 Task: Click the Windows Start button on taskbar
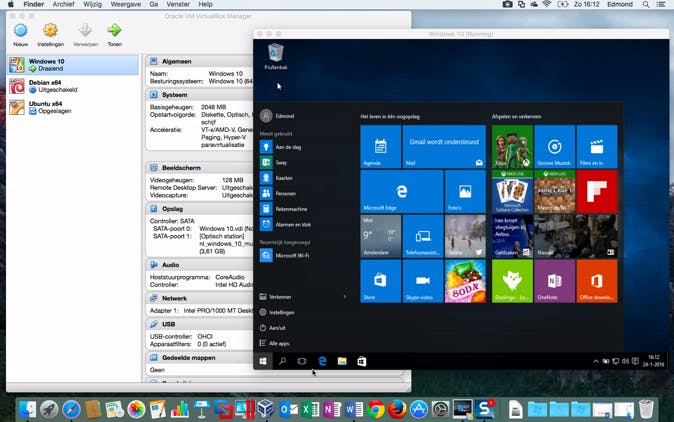pos(263,361)
